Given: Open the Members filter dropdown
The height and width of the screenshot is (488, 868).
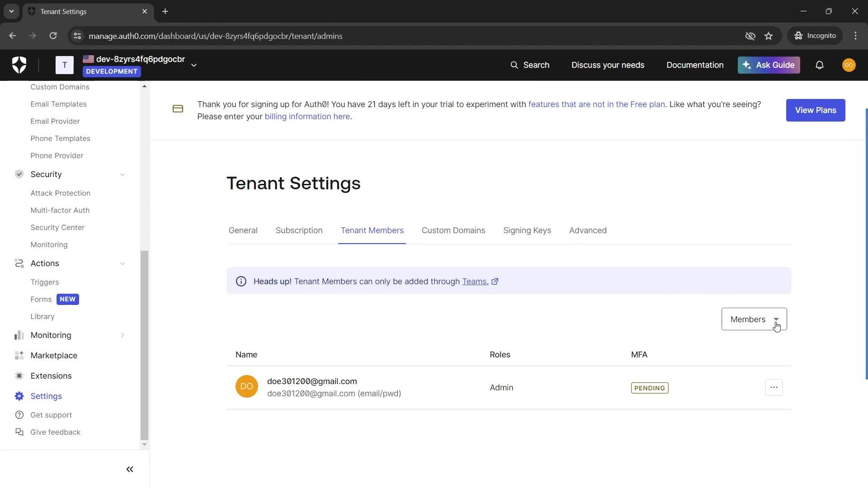Looking at the screenshot, I should click(x=754, y=319).
